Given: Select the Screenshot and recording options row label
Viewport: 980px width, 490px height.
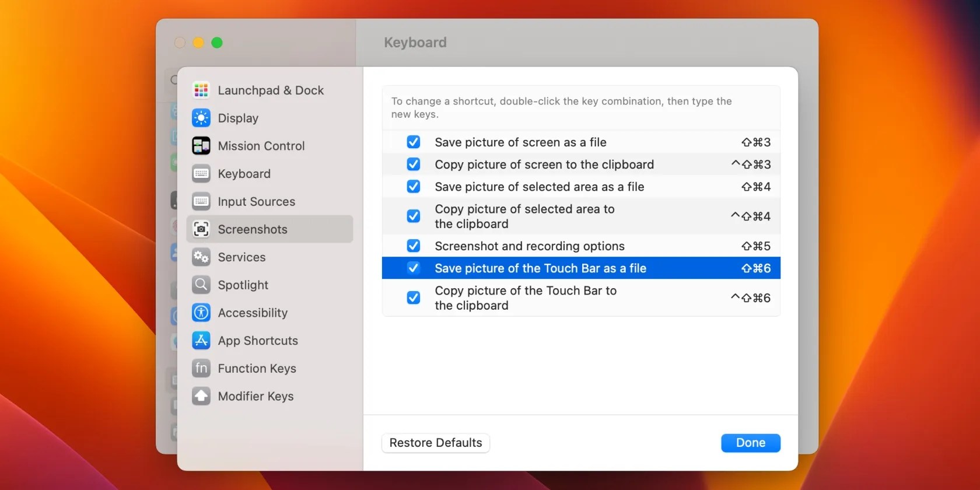Looking at the screenshot, I should [530, 246].
